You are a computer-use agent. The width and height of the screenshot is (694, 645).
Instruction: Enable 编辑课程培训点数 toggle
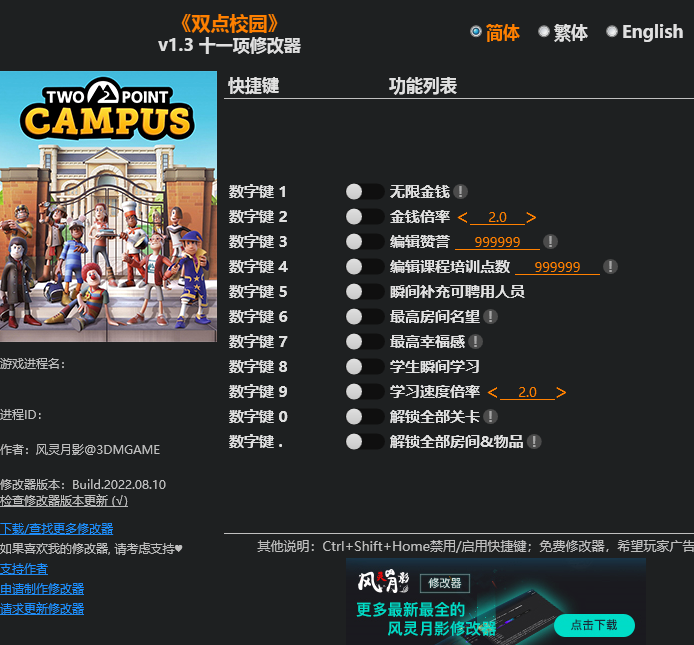[x=365, y=266]
